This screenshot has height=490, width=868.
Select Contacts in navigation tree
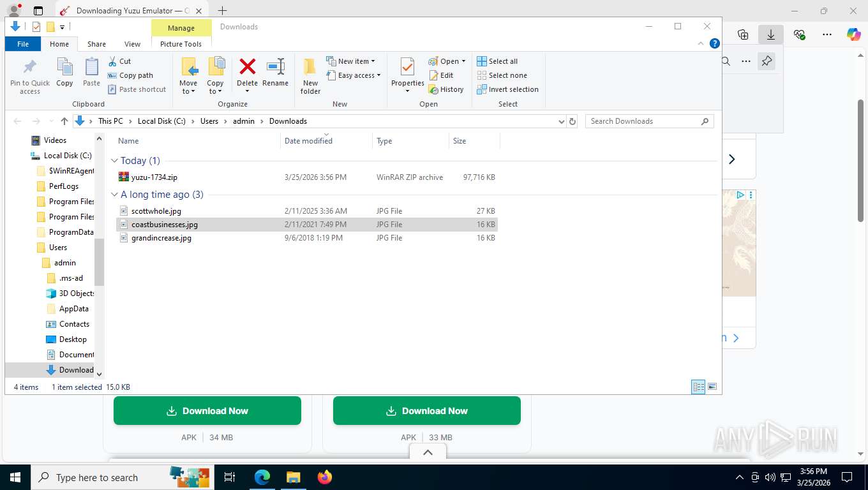coord(74,324)
